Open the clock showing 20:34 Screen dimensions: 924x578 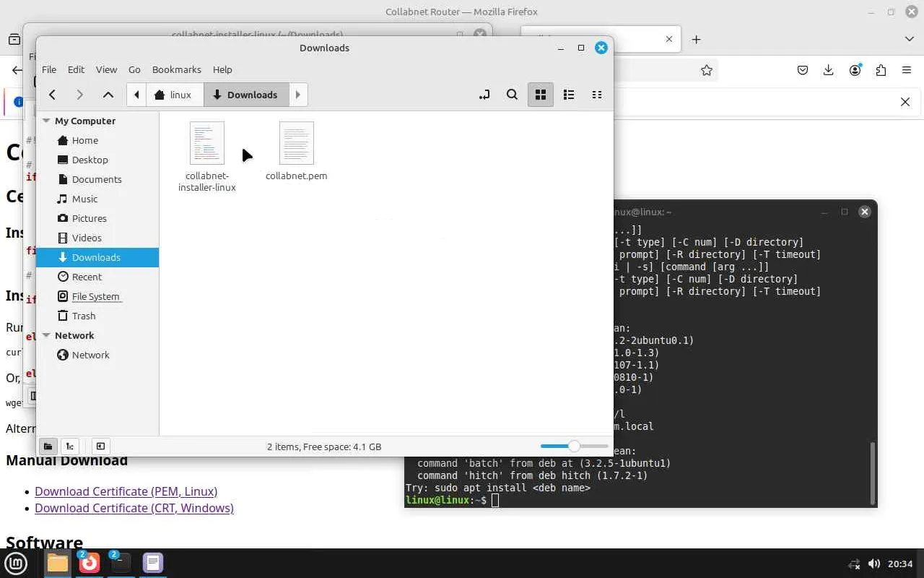click(900, 564)
